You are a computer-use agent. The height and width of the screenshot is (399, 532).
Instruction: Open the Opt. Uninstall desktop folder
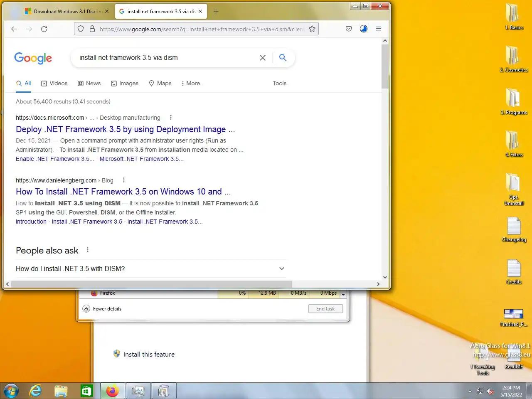pos(514,189)
